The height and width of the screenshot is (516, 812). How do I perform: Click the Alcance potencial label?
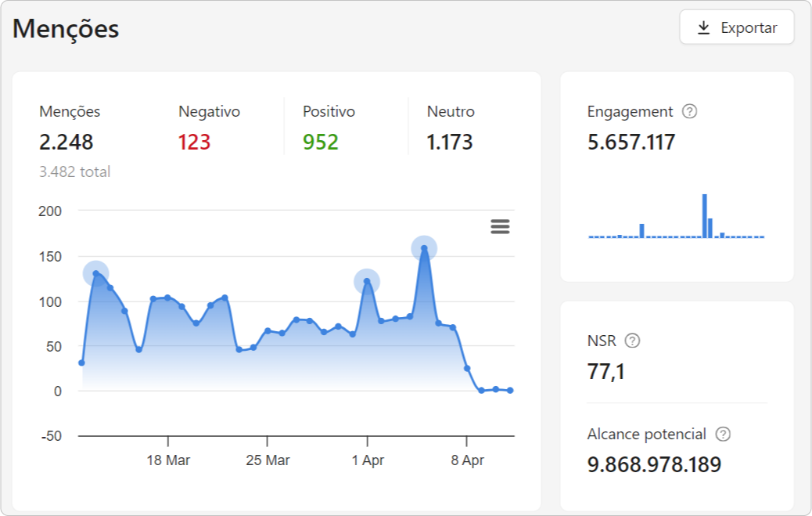646,434
